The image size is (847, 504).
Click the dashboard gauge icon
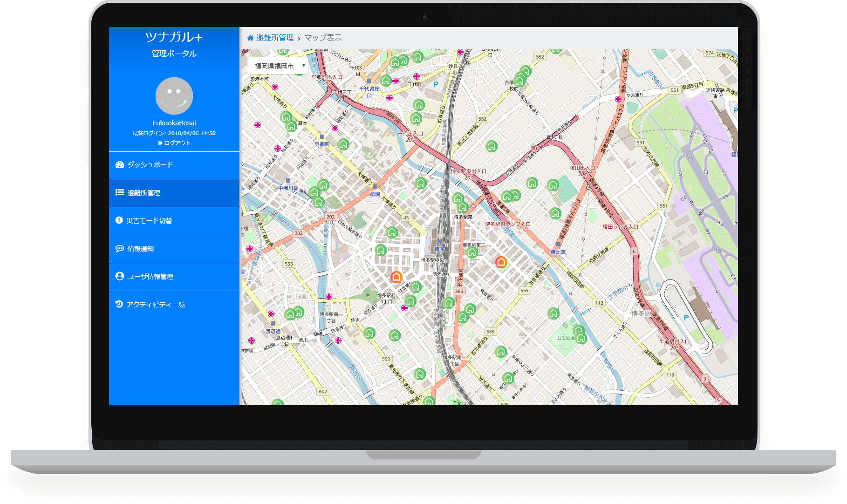[x=120, y=164]
